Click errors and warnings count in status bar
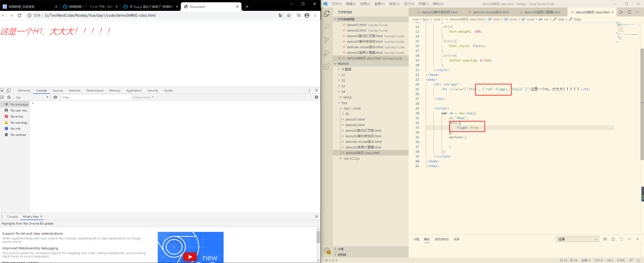This screenshot has width=644, height=263. pyautogui.click(x=331, y=260)
